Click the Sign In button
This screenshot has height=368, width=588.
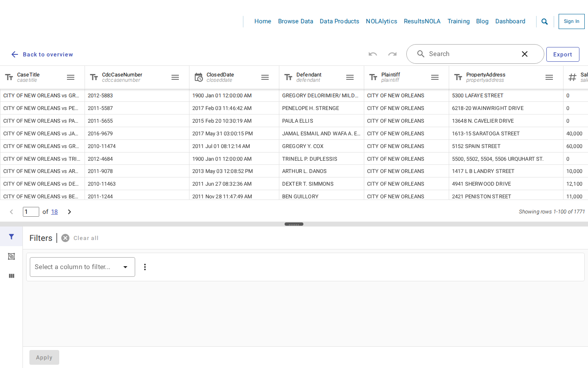pyautogui.click(x=572, y=21)
